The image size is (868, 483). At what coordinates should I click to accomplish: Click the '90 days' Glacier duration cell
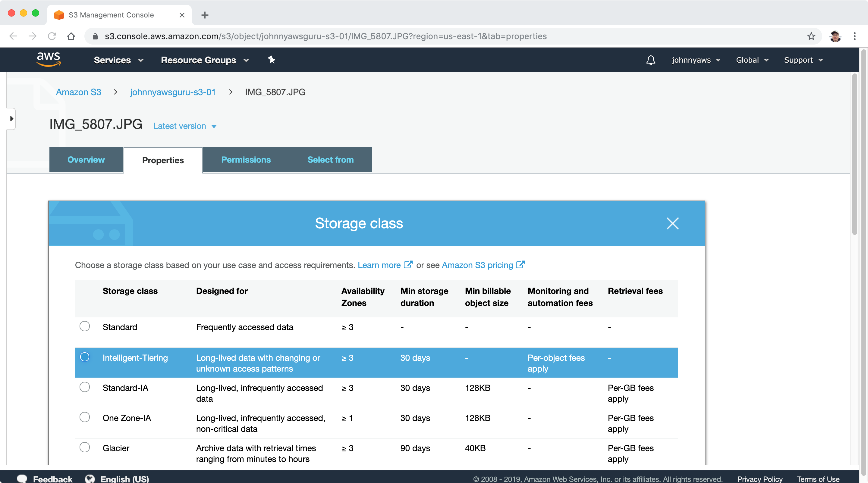pyautogui.click(x=415, y=448)
